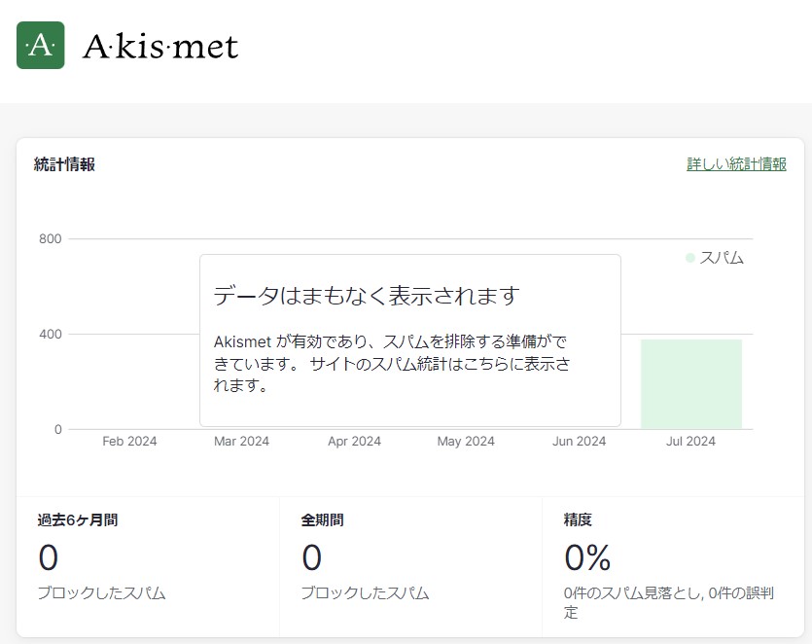
Task: Open the 詳しい統計情報 link
Action: pyautogui.click(x=736, y=164)
